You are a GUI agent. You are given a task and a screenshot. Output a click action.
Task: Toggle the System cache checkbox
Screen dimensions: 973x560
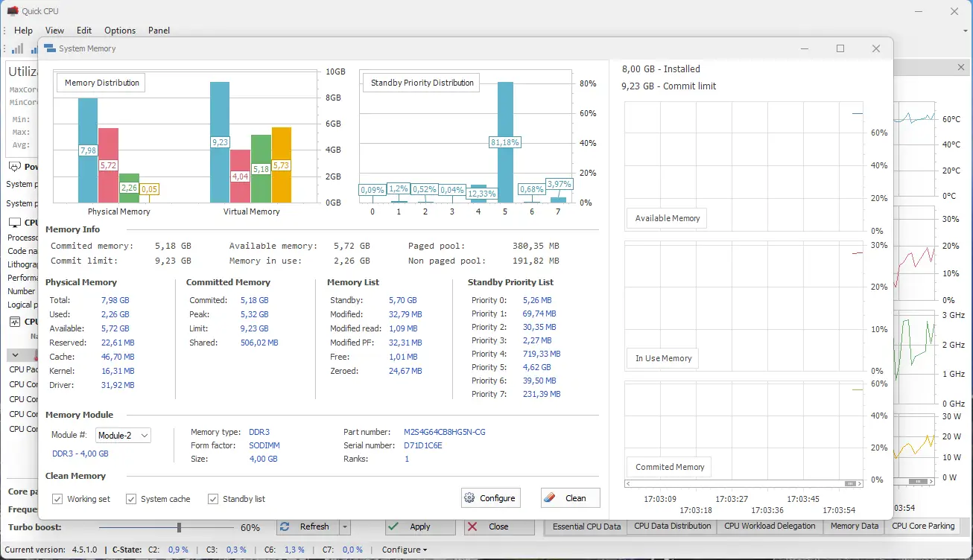click(x=131, y=499)
